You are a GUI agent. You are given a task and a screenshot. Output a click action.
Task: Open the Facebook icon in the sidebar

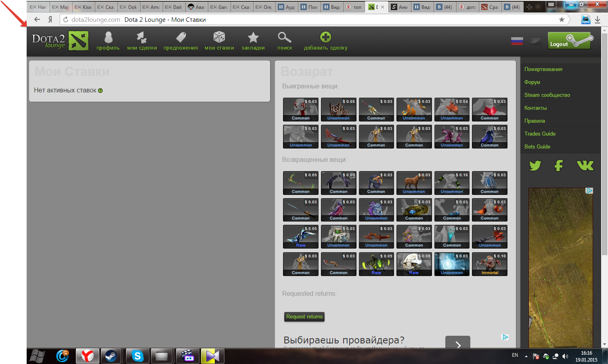[x=559, y=165]
